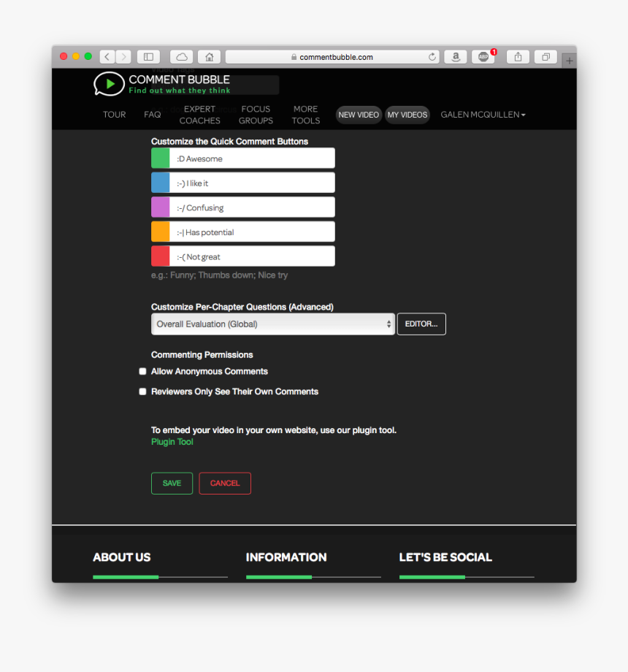Screen dimensions: 628x672
Task: Go to EXPERT COACHES page
Action: point(199,115)
